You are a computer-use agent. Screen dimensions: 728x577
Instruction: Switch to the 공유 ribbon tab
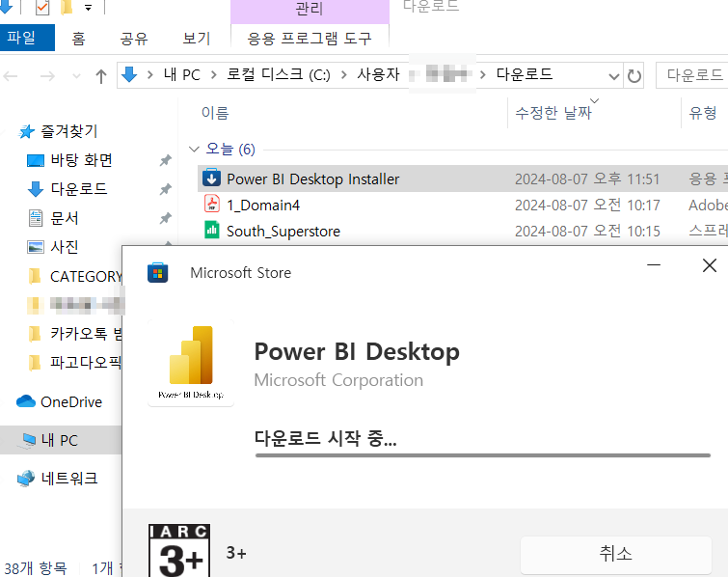click(x=134, y=38)
